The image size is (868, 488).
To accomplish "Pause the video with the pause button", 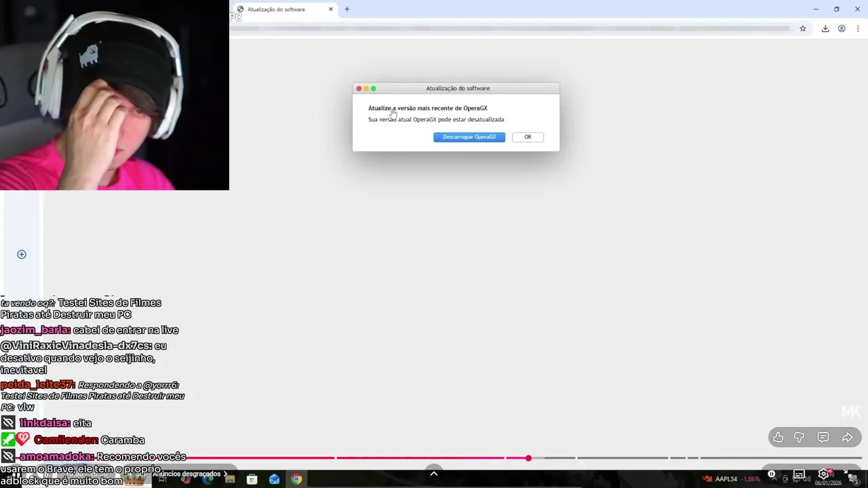I will (x=772, y=474).
